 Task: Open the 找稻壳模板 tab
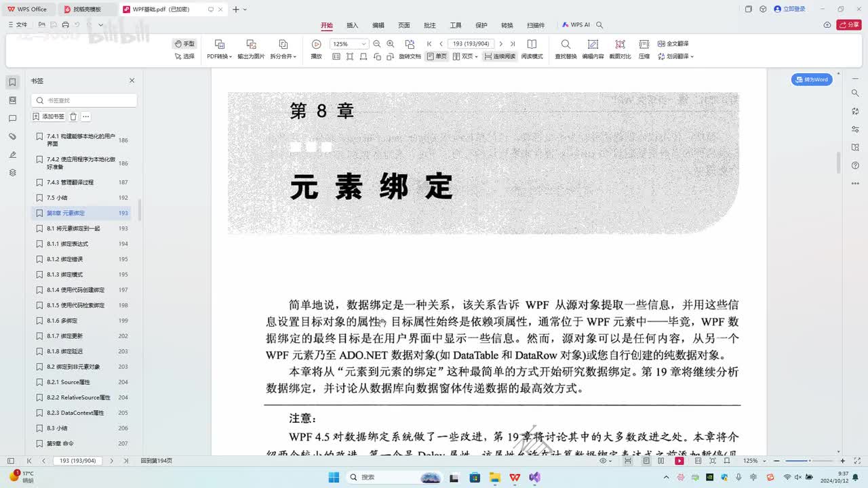pyautogui.click(x=87, y=9)
